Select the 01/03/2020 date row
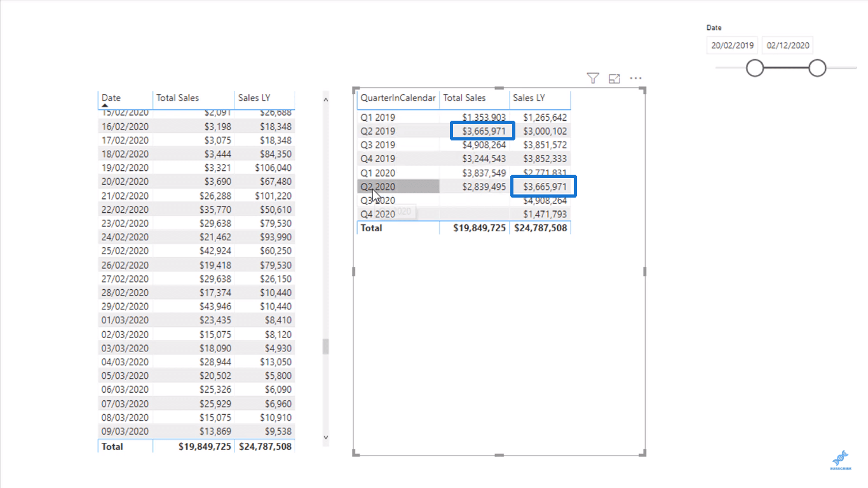The image size is (868, 488). pos(196,320)
